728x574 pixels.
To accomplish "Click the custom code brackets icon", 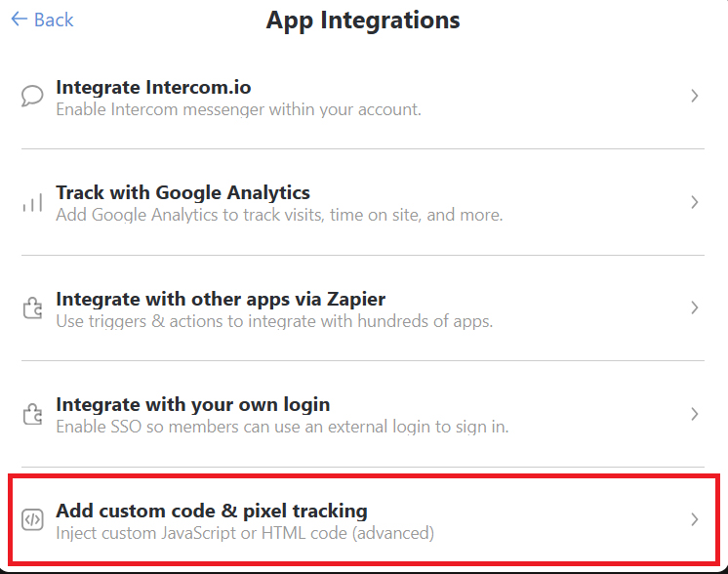I will 32,520.
